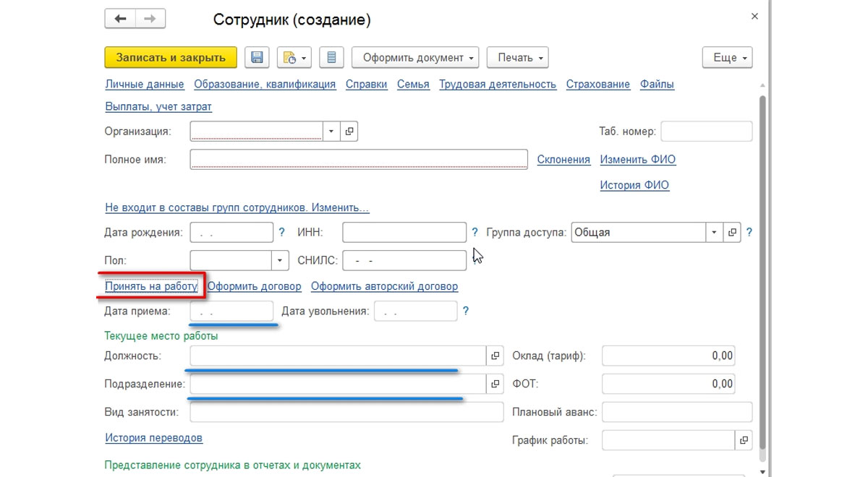
Task: Open the Подразделение selection form icon
Action: pyautogui.click(x=495, y=384)
